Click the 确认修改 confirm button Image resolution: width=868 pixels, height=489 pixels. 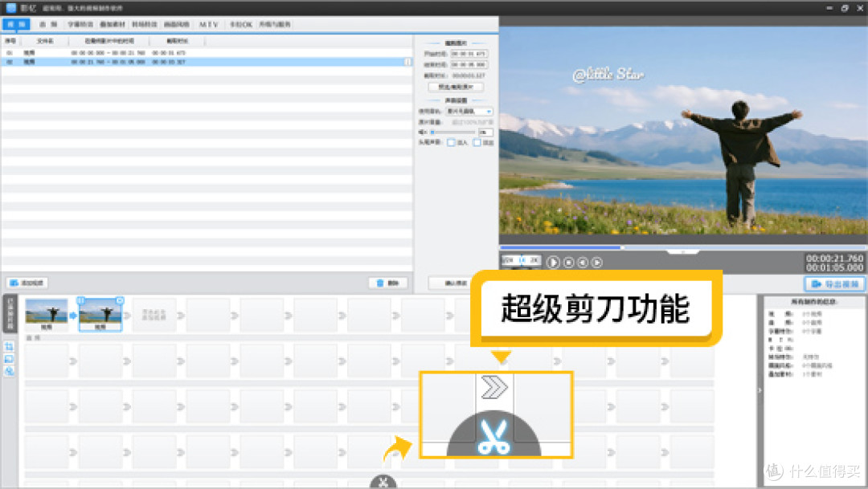point(449,283)
